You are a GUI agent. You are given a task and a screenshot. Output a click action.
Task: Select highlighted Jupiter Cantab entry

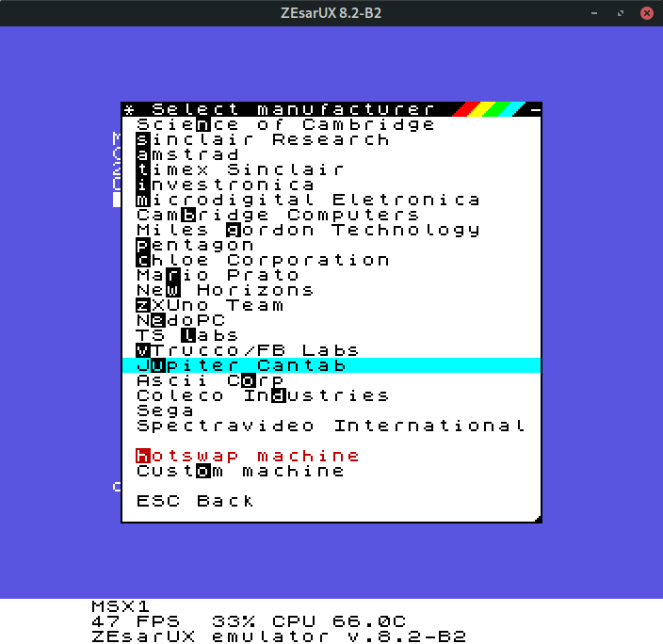331,365
